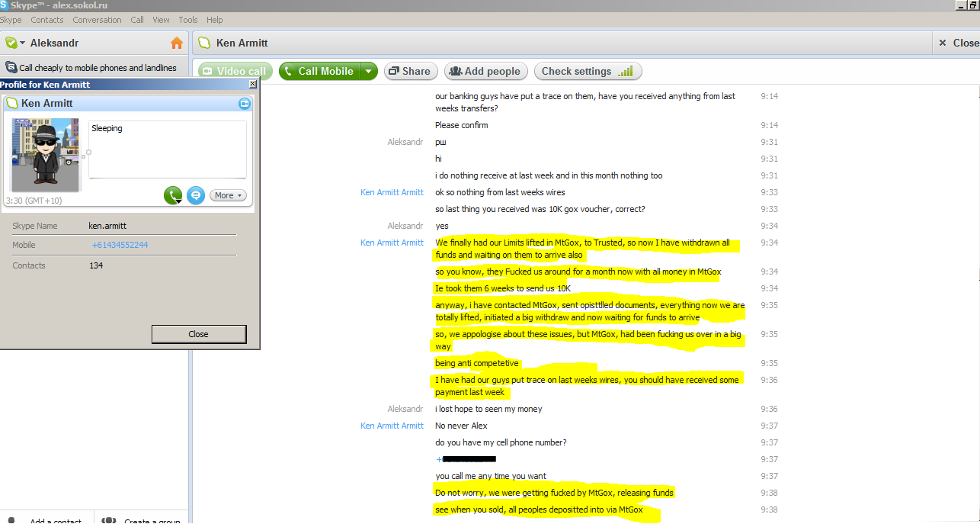Viewport: 980px width, 524px height.
Task: Click the redacted phone number link in chat
Action: [x=466, y=459]
